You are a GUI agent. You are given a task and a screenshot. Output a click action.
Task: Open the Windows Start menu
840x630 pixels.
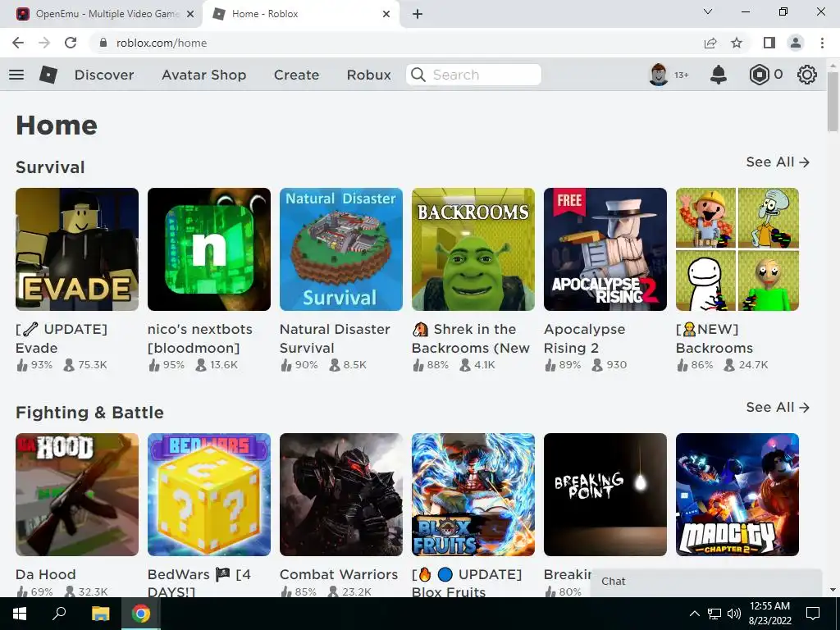(20, 614)
